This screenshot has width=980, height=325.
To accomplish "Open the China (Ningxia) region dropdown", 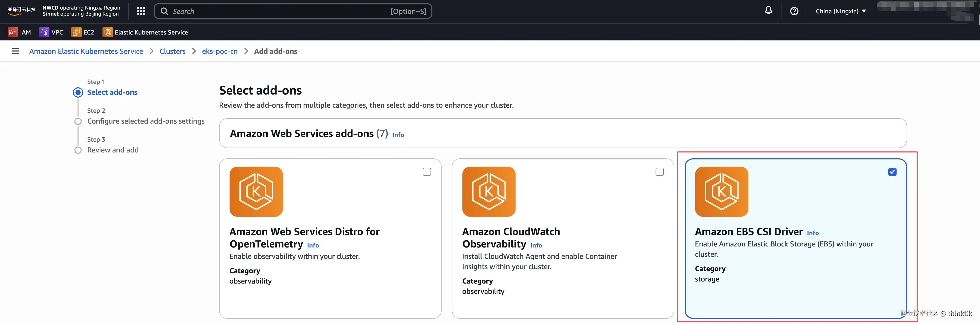I will point(841,11).
